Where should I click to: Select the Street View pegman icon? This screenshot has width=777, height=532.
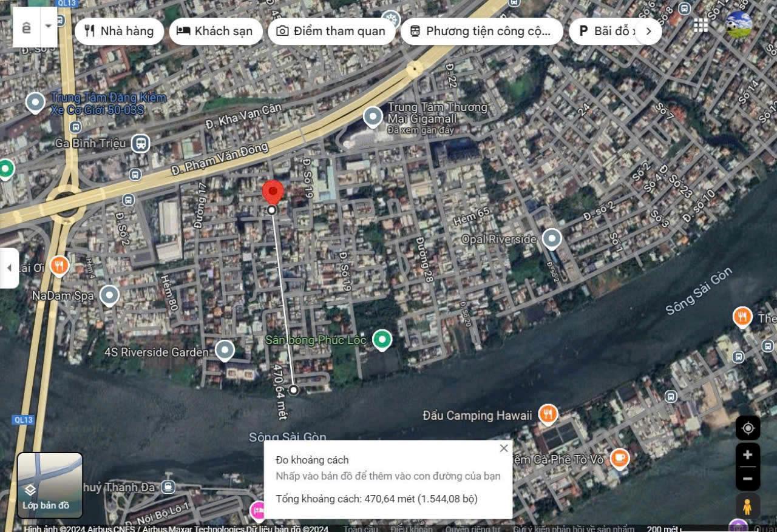(x=748, y=506)
